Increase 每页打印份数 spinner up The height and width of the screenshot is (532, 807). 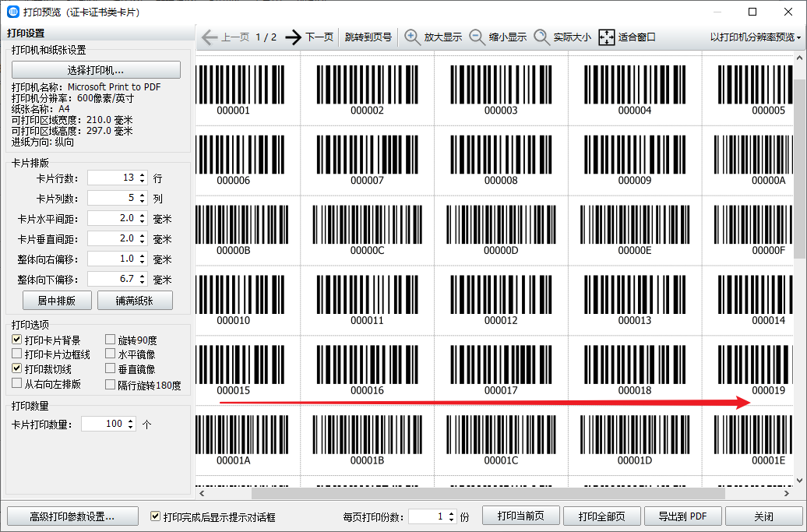tap(451, 513)
